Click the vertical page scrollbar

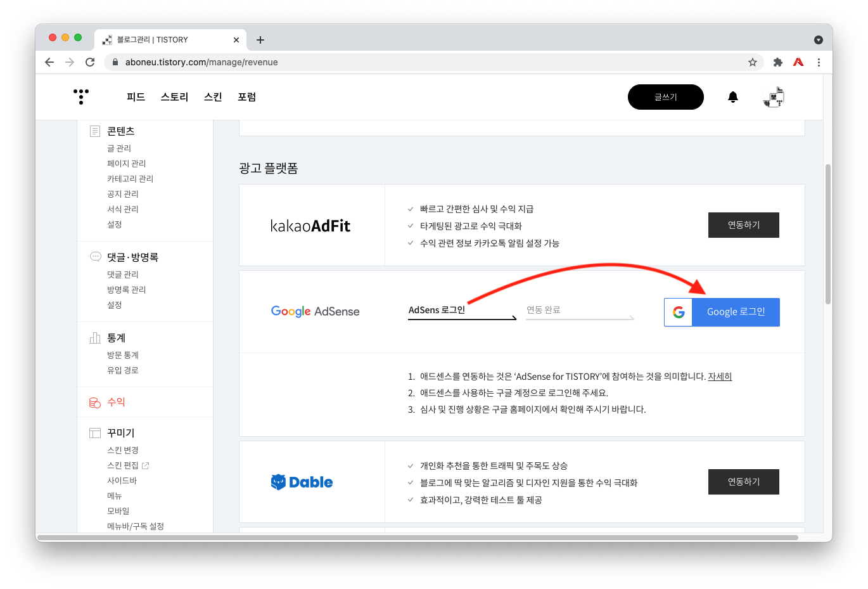click(x=827, y=235)
